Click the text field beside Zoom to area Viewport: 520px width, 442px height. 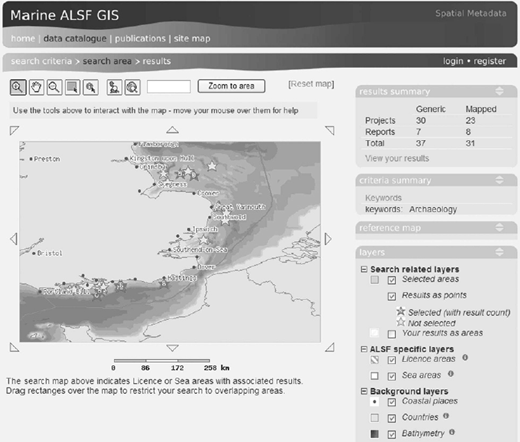(x=169, y=87)
